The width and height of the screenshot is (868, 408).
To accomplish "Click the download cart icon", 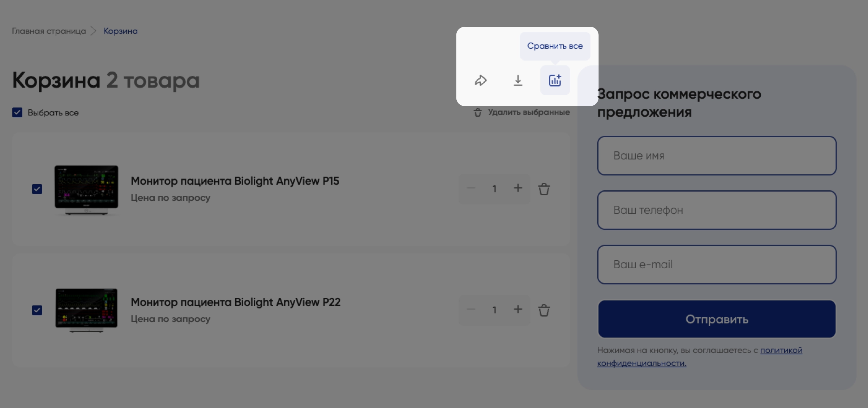I will [518, 80].
